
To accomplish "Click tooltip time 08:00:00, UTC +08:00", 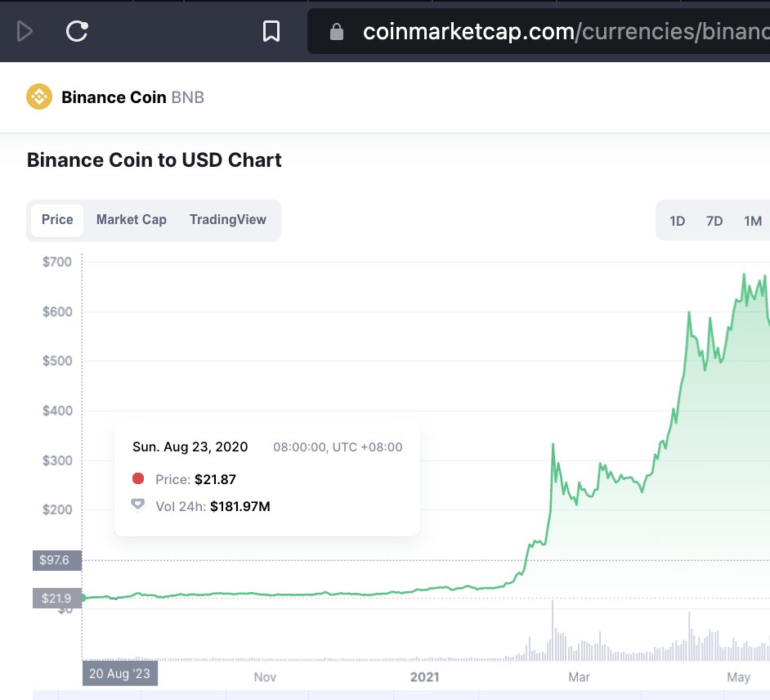I will coord(338,447).
